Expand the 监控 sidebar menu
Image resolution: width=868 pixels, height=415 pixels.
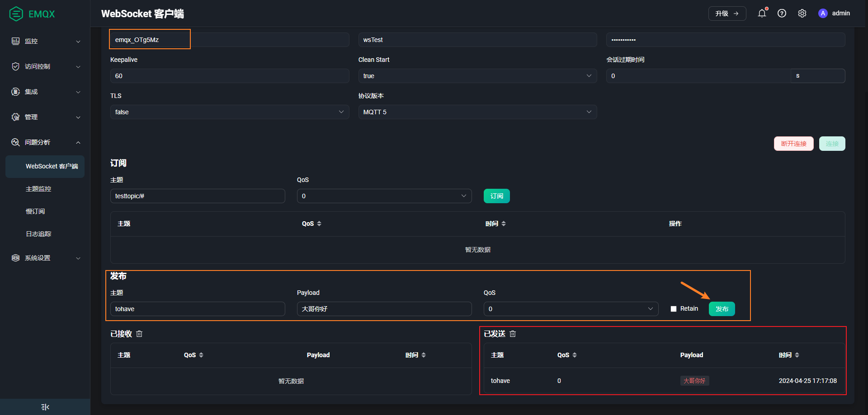tap(45, 41)
